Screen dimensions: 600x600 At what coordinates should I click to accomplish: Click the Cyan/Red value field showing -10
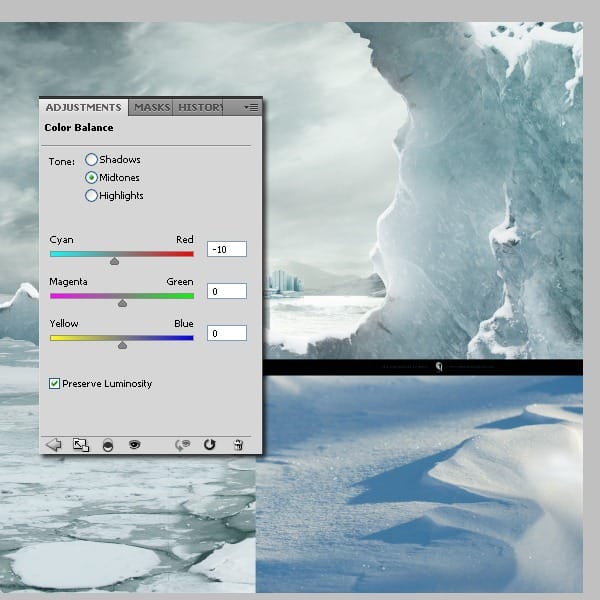coord(226,249)
